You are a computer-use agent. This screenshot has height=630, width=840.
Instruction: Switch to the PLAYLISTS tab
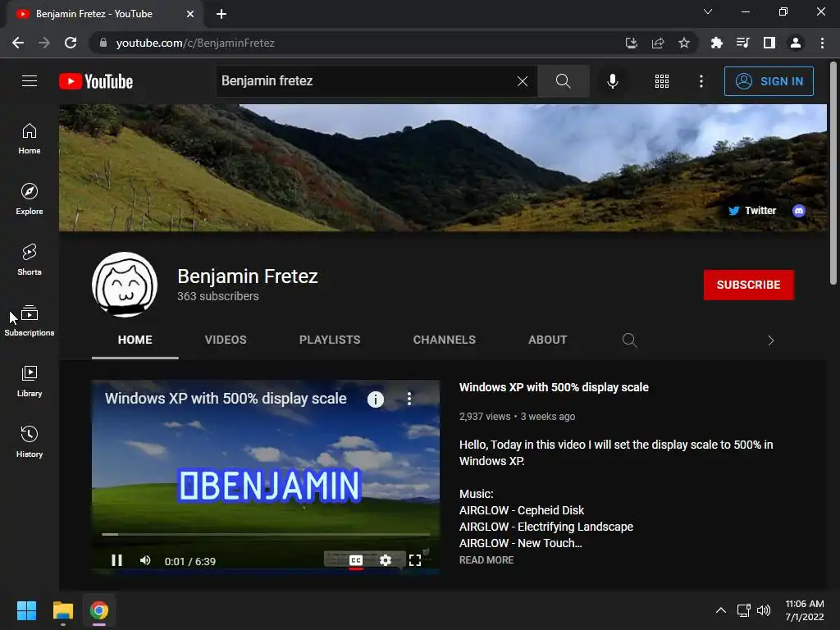click(330, 340)
